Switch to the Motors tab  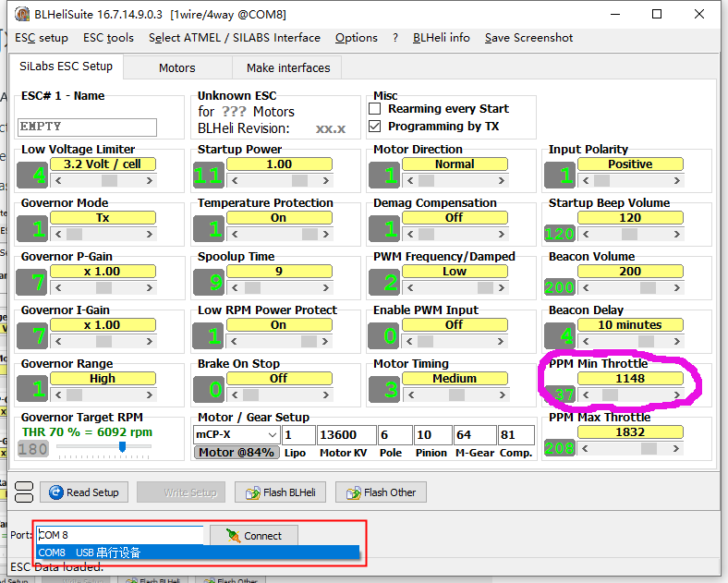176,67
